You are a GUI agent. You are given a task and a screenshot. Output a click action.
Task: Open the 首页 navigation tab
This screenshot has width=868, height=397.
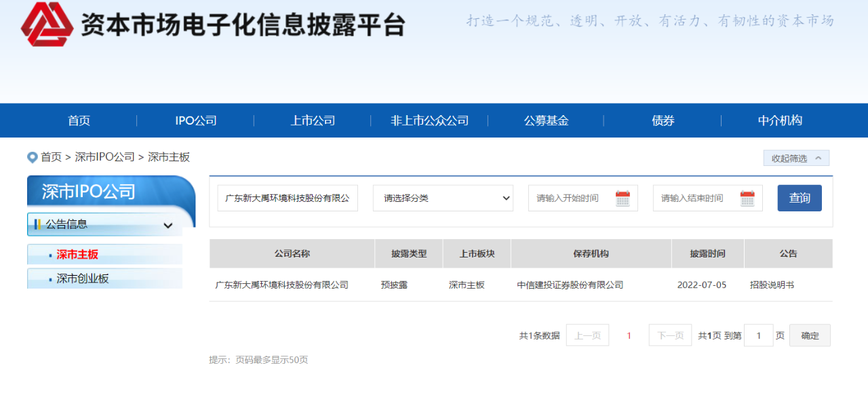[79, 121]
